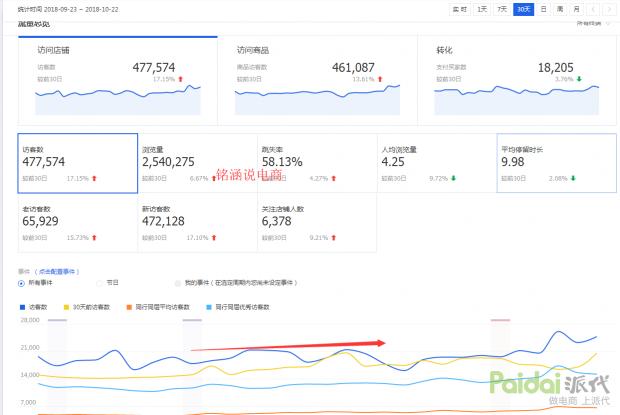This screenshot has width=620, height=415.
Task: Select the 实时 real-time range button
Action: coord(460,9)
